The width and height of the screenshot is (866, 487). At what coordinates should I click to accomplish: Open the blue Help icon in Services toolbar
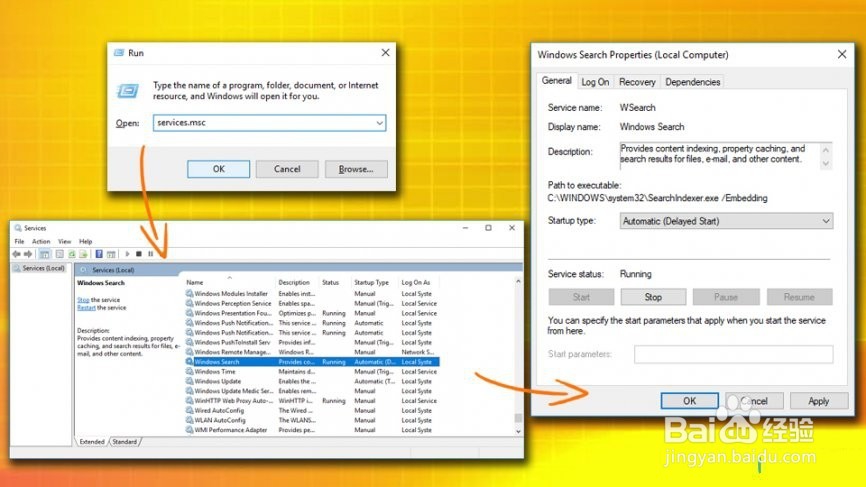(99, 254)
